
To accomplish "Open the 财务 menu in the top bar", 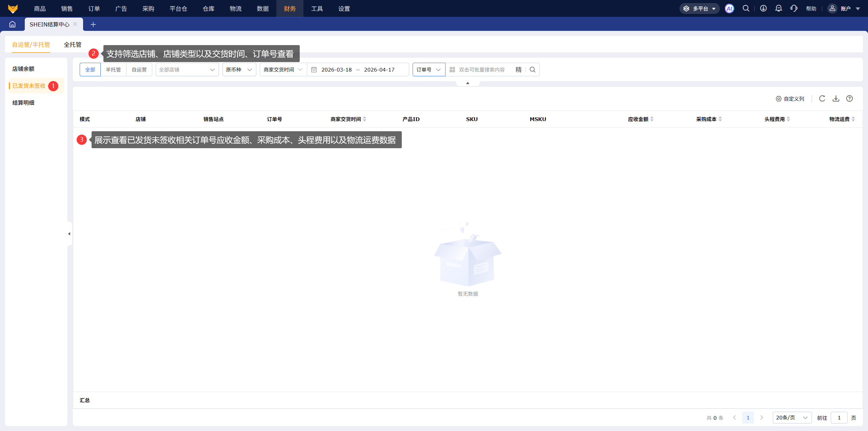I will (290, 8).
